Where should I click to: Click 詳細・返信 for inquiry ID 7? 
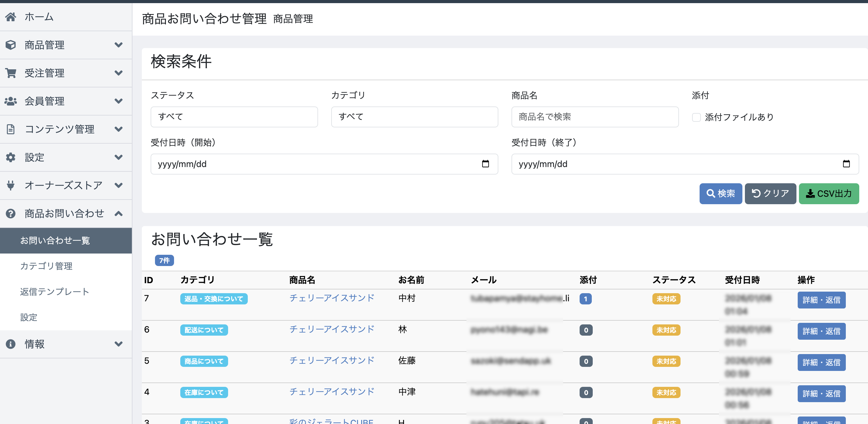pyautogui.click(x=821, y=300)
